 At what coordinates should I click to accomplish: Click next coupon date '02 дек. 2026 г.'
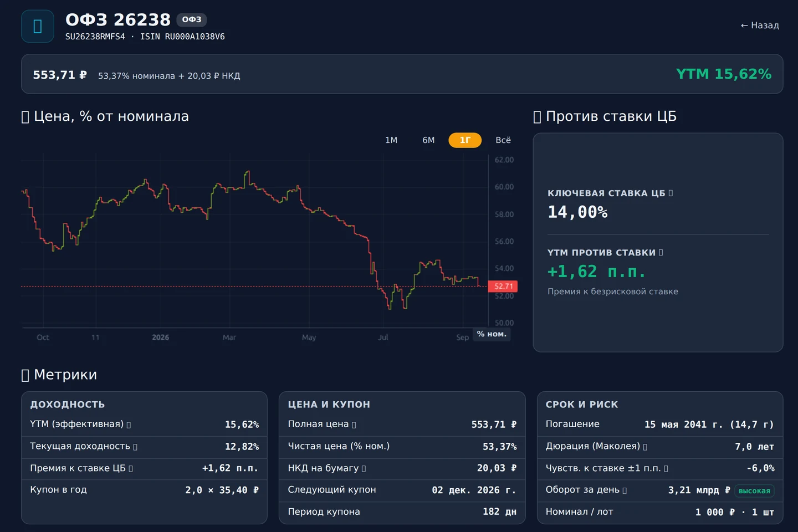pos(474,490)
